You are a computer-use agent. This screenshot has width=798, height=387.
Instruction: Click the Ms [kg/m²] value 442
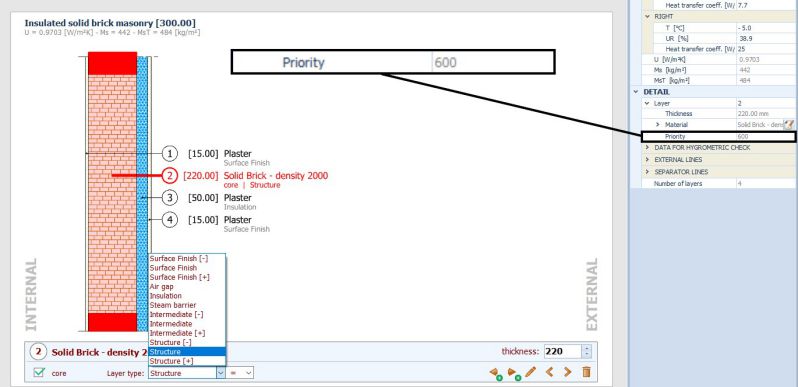pyautogui.click(x=767, y=70)
